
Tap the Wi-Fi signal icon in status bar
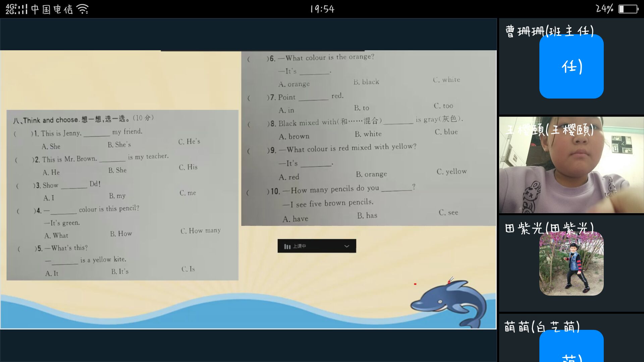[83, 9]
